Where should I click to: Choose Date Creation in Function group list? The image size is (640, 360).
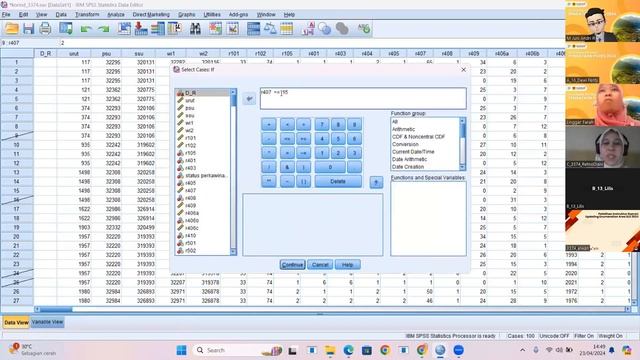[408, 167]
